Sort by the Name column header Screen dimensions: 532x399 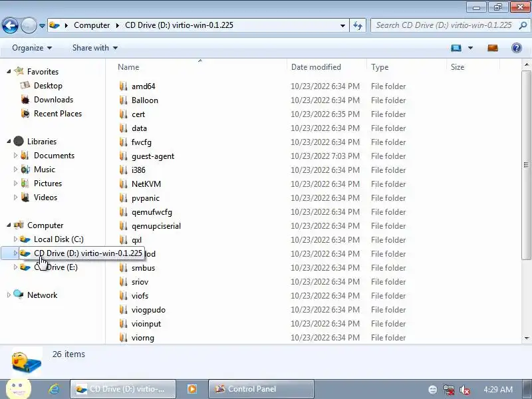click(x=128, y=67)
